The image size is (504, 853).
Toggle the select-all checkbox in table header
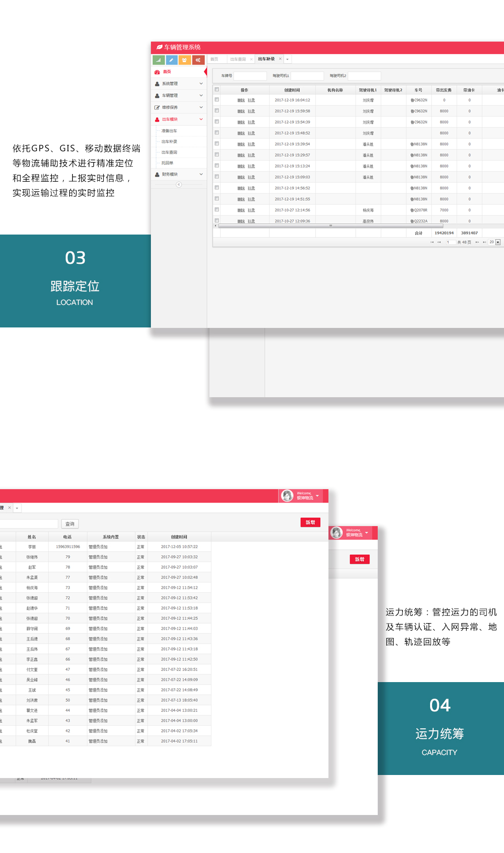217,89
